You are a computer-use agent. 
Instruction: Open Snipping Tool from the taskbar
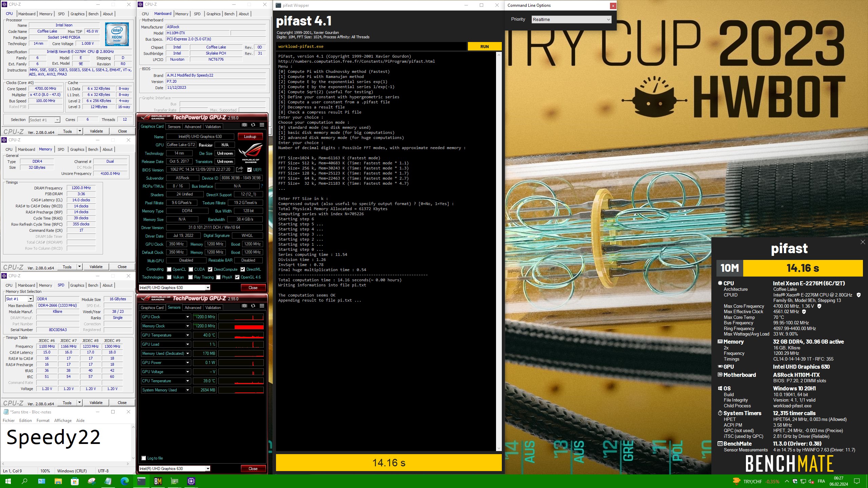pyautogui.click(x=91, y=481)
